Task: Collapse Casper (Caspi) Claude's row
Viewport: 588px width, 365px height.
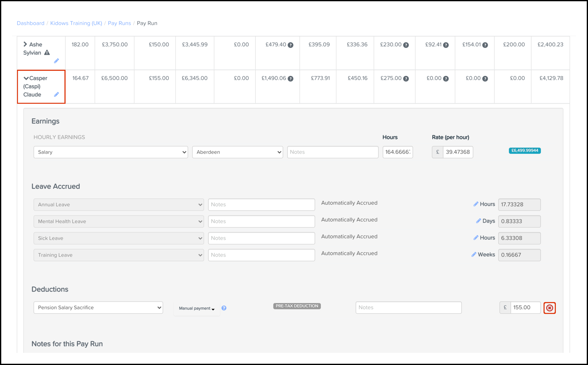Action: [26, 78]
